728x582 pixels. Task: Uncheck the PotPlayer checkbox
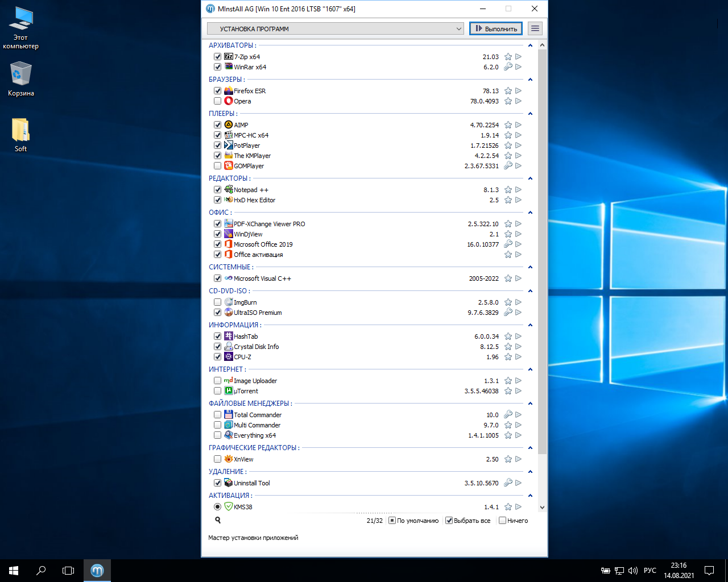pos(217,145)
